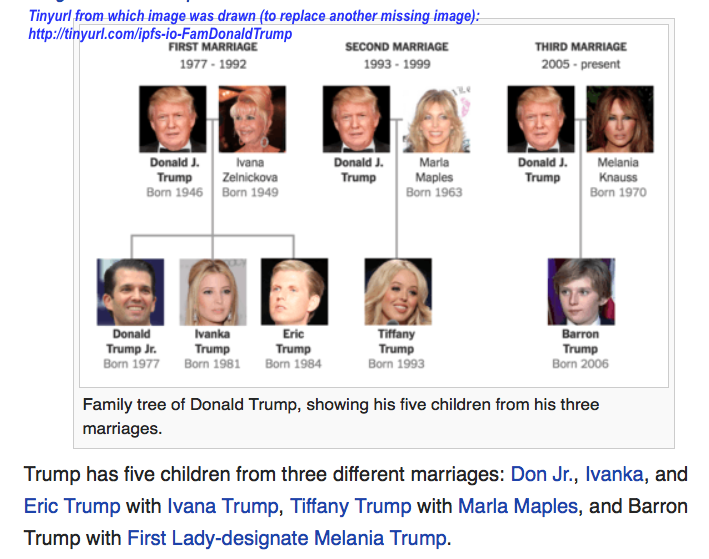Click the photo above Melania Knauss label
Image resolution: width=709 pixels, height=559 pixels.
point(620,119)
